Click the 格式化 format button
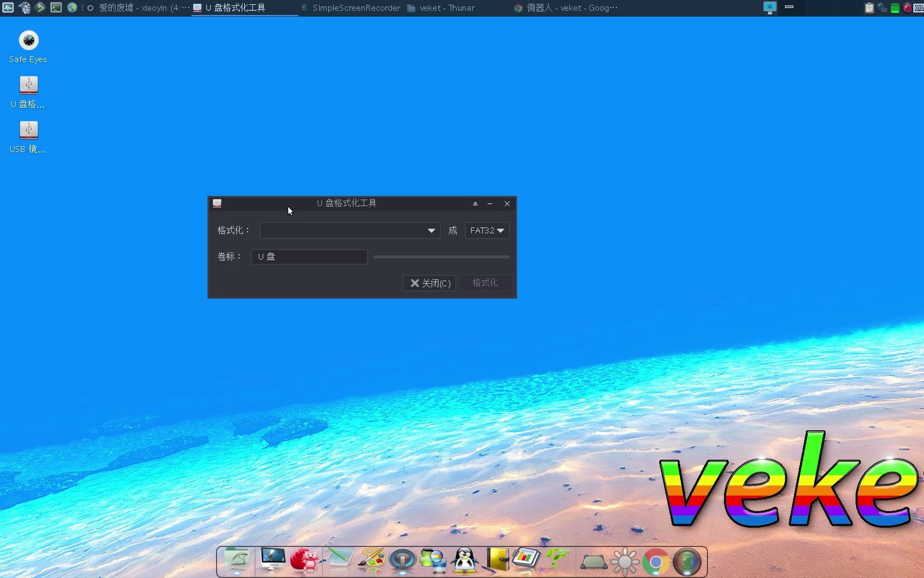The width and height of the screenshot is (924, 578). [x=484, y=283]
